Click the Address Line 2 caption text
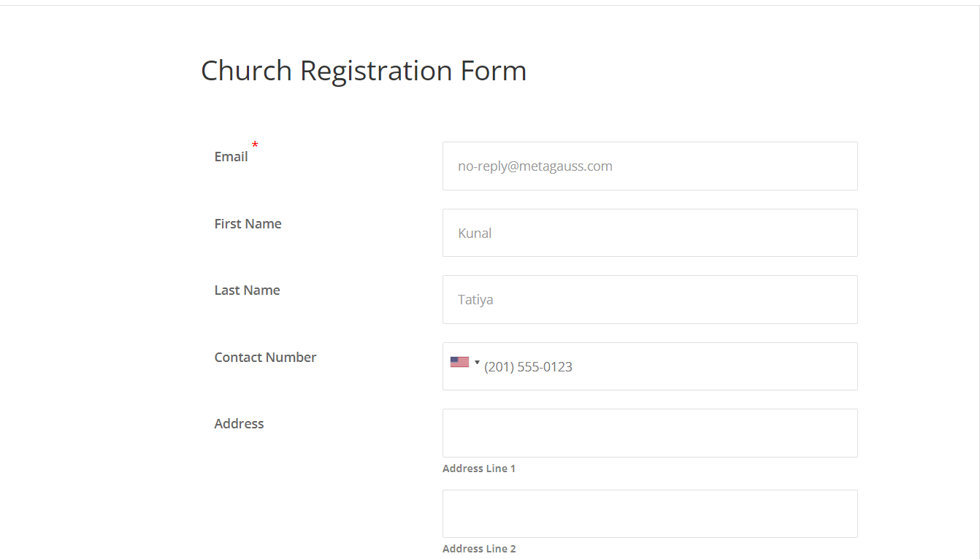This screenshot has width=980, height=559. click(x=479, y=549)
